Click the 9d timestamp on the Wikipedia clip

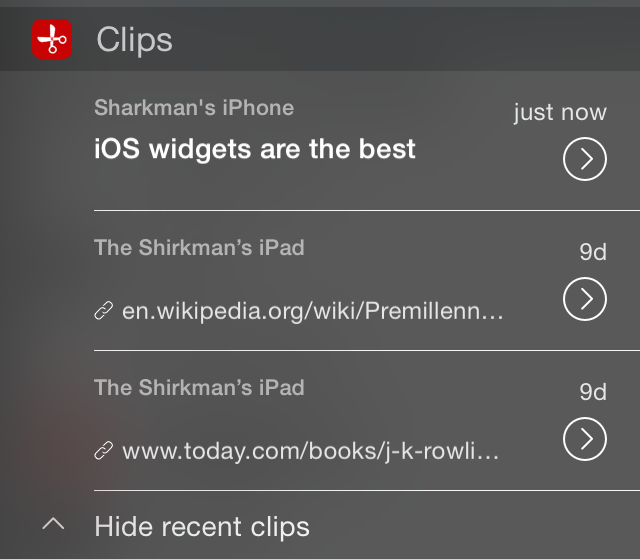[x=593, y=252]
